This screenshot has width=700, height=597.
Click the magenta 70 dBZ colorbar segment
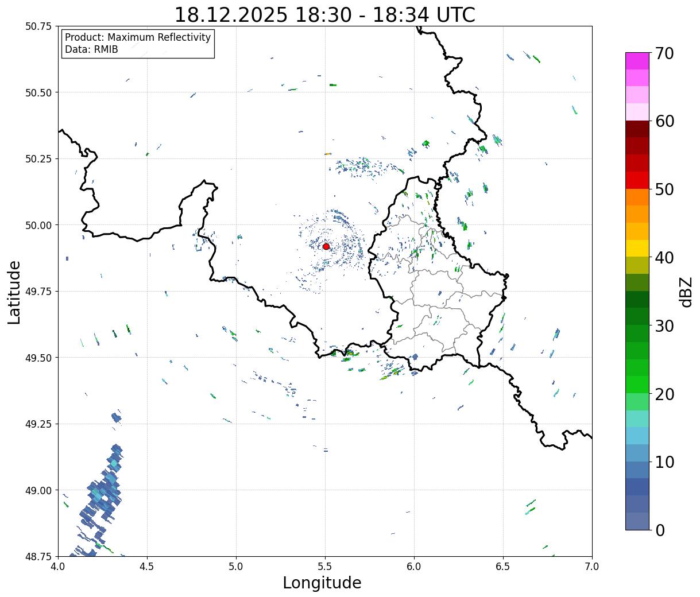(x=637, y=61)
